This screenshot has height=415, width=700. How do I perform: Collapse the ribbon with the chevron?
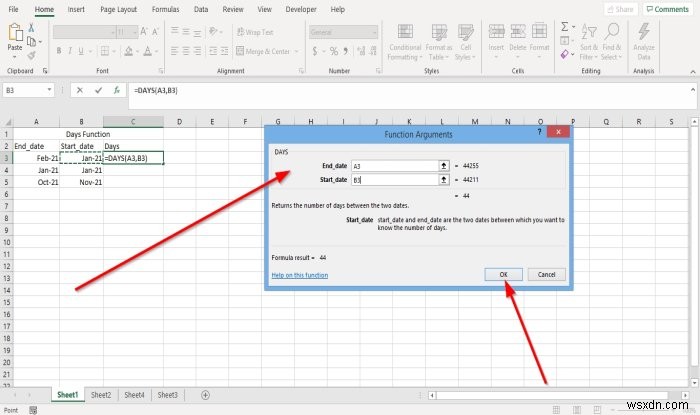(693, 71)
